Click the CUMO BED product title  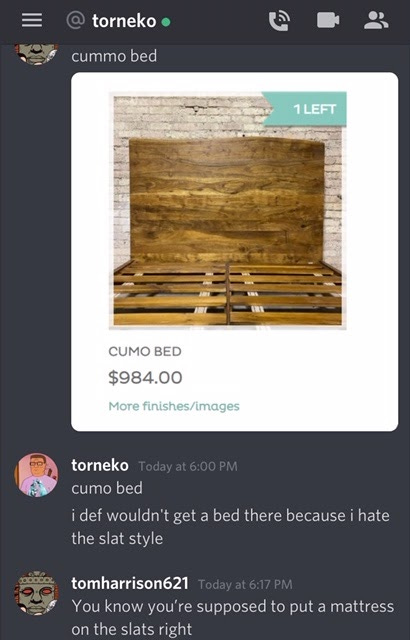click(x=145, y=351)
